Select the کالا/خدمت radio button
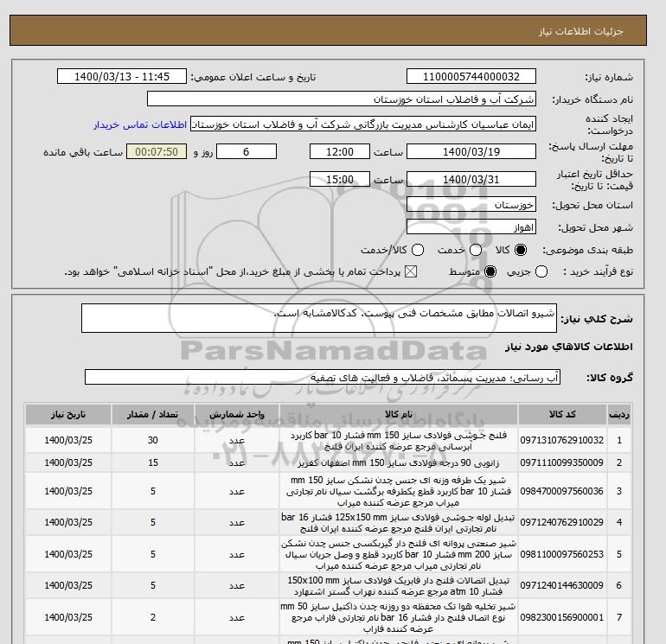Image resolution: width=666 pixels, height=644 pixels. pos(418,250)
